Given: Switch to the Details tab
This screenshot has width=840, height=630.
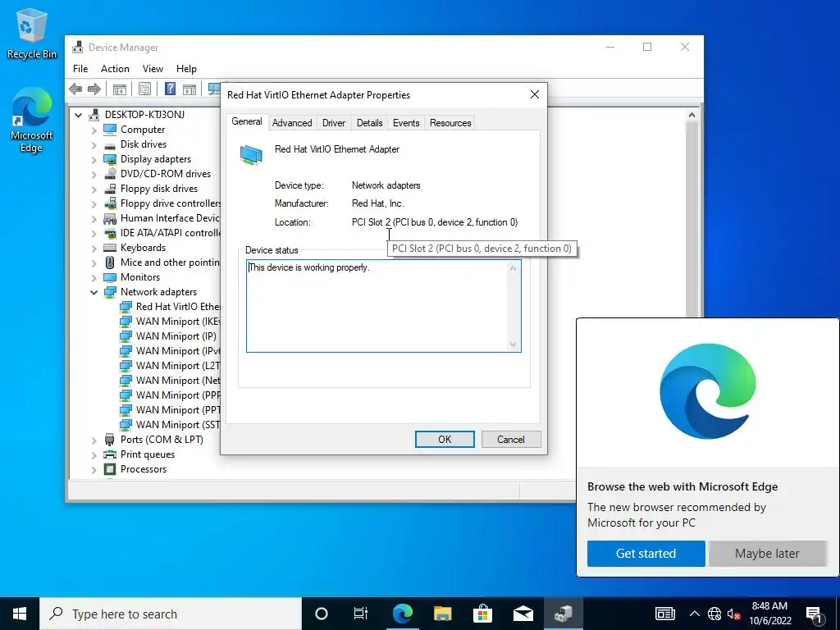Looking at the screenshot, I should (x=370, y=123).
